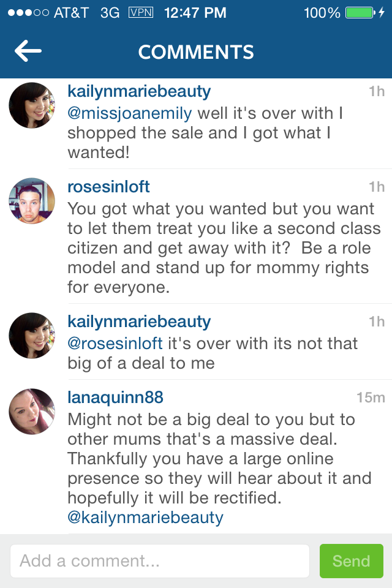Tap kailynmariebeauty username on third comment
The height and width of the screenshot is (588, 392).
[x=139, y=322]
